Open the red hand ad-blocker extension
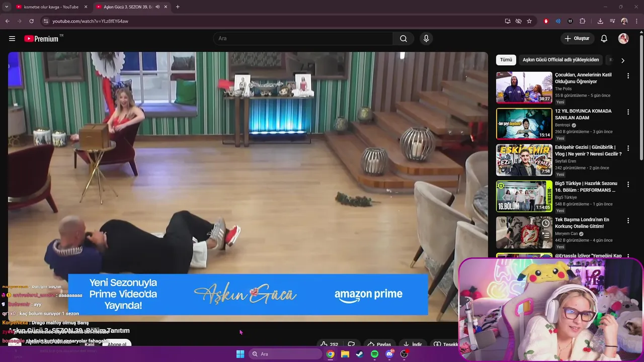The height and width of the screenshot is (362, 644). (546, 21)
